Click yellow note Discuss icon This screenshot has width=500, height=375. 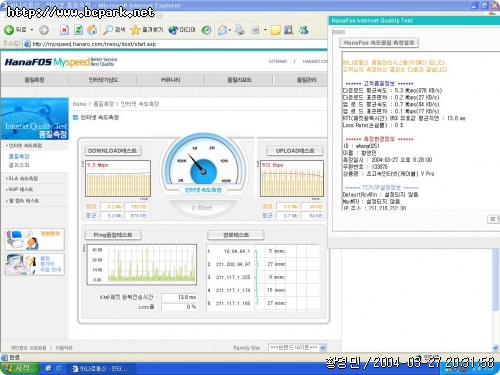tap(275, 30)
